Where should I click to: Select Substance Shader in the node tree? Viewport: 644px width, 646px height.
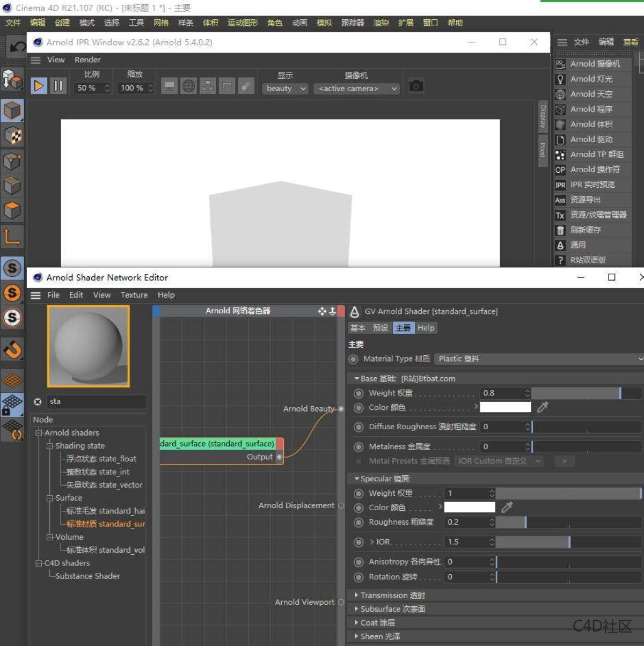[87, 576]
